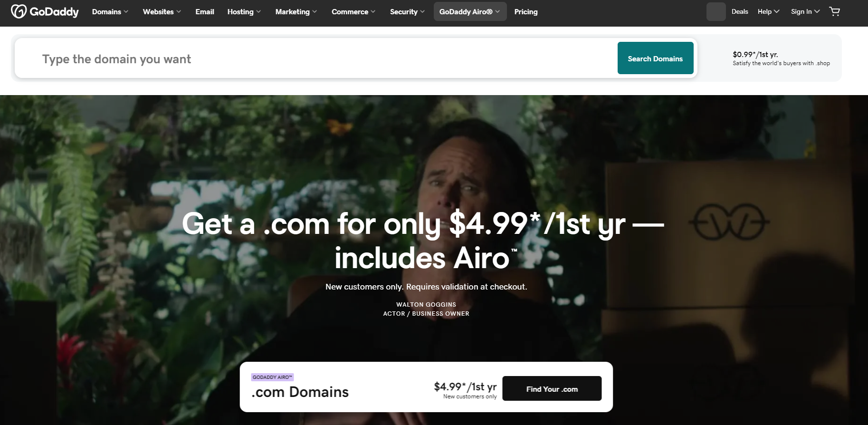This screenshot has height=425, width=868.
Task: Click the GoDaddy Airo badge on card
Action: pos(272,377)
